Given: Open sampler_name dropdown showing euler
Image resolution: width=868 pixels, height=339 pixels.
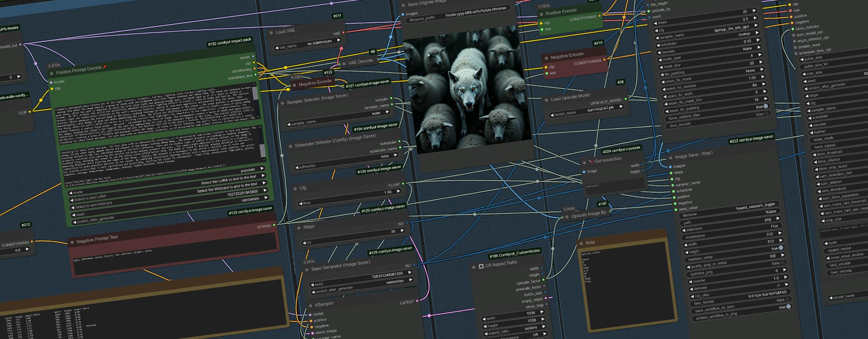Looking at the screenshot, I should [x=339, y=117].
